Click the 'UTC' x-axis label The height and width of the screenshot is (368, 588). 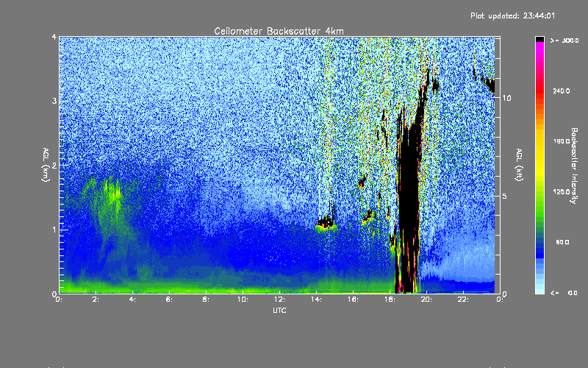click(279, 310)
